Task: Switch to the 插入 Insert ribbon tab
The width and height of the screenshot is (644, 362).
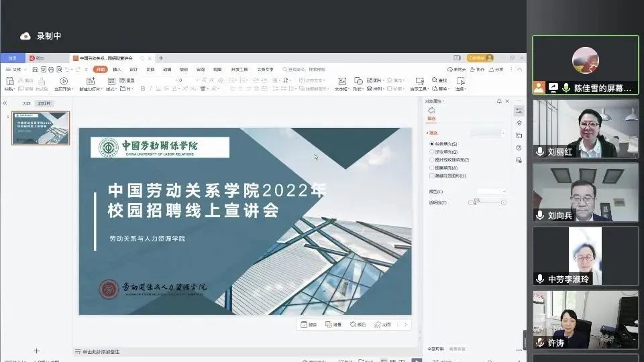Action: point(117,69)
